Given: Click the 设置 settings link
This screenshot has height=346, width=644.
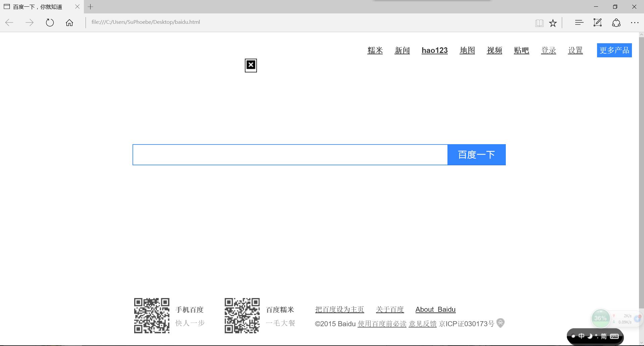Looking at the screenshot, I should tap(576, 50).
